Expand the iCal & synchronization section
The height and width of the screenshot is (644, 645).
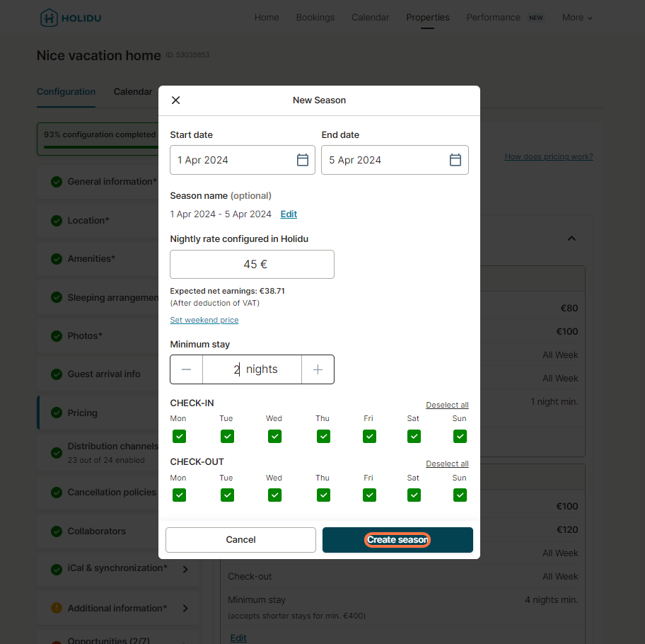tap(185, 568)
